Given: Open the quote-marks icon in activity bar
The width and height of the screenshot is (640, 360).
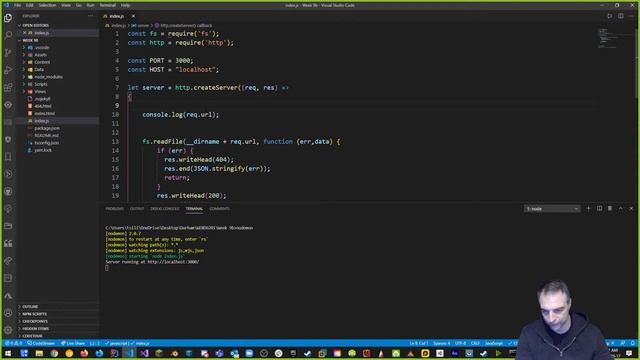Looking at the screenshot, I should tap(8, 243).
